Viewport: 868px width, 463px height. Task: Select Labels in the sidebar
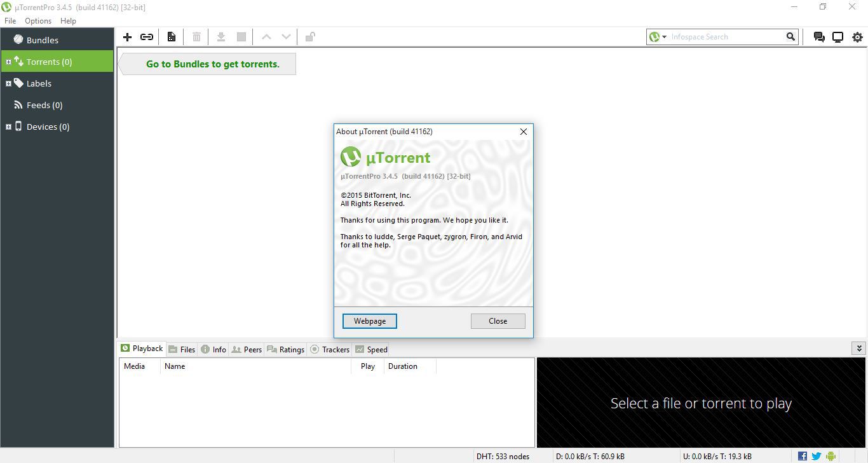pyautogui.click(x=57, y=83)
